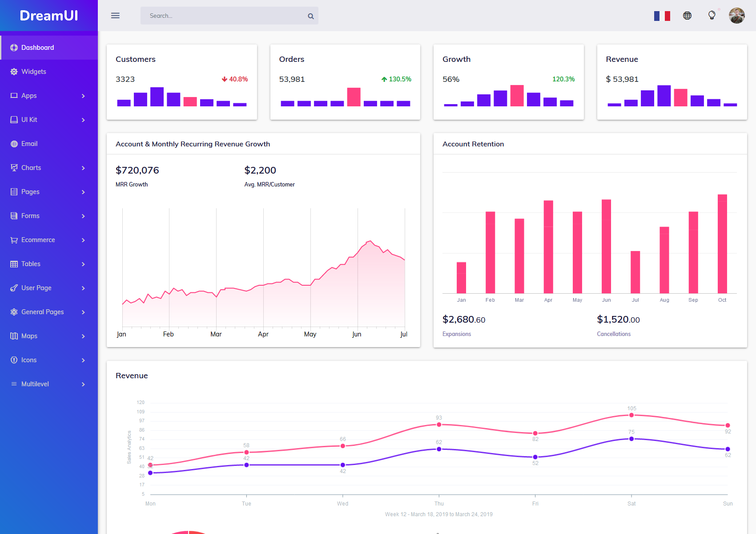This screenshot has width=756, height=534.
Task: Click the Widgets gear icon in sidebar
Action: tap(14, 72)
